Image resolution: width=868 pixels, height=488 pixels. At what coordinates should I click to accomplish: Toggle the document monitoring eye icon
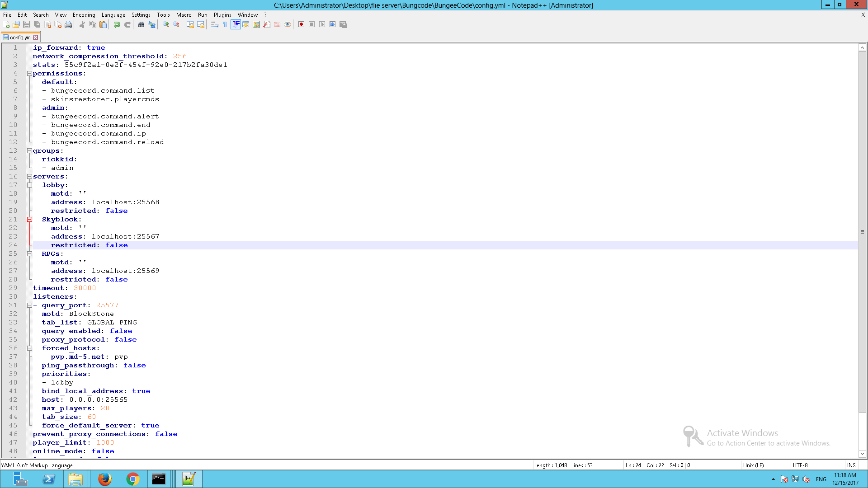click(x=288, y=24)
